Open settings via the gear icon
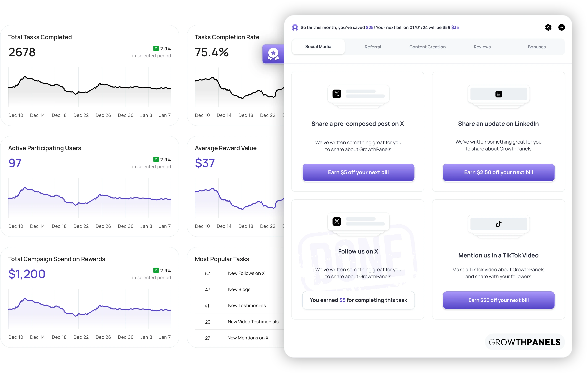This screenshot has height=374, width=588. pyautogui.click(x=548, y=27)
